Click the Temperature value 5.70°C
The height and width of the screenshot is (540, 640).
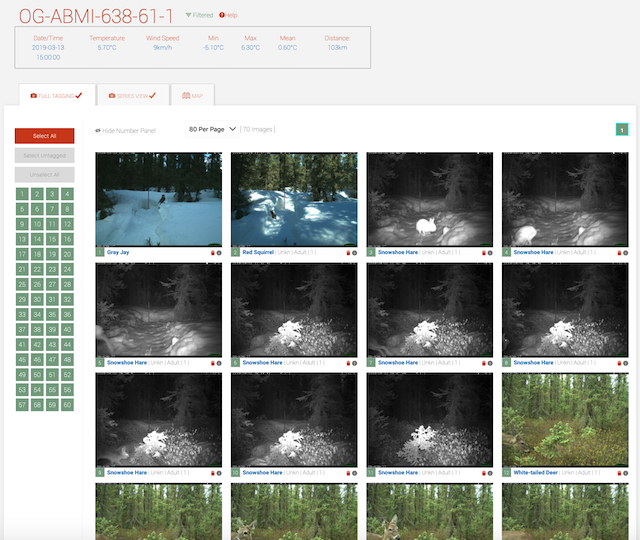[x=107, y=47]
